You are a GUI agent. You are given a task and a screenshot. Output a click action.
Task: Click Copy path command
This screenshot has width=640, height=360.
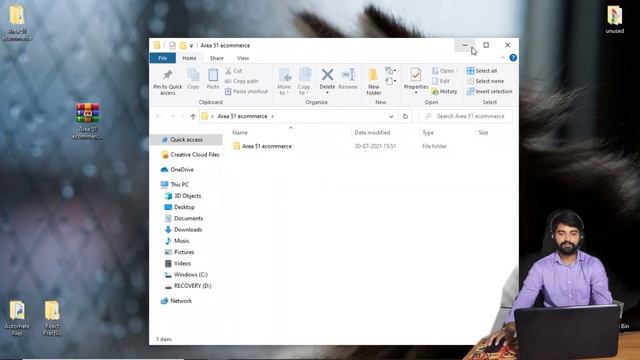point(242,81)
